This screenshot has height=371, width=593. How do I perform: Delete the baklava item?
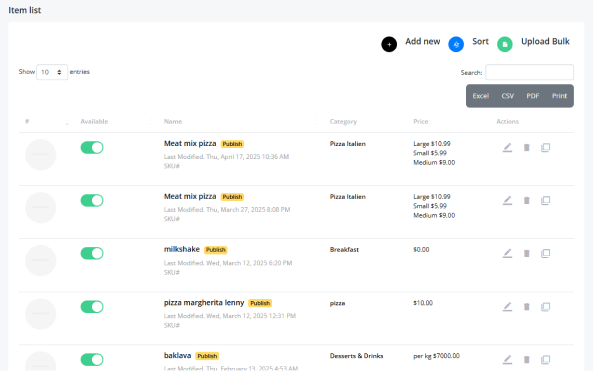click(x=526, y=360)
